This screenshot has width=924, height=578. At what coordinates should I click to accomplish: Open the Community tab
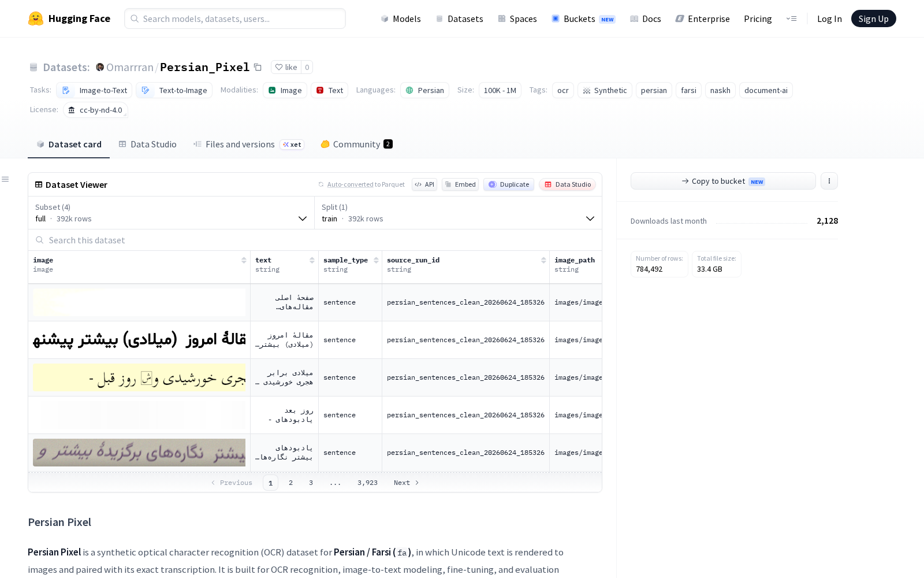point(357,144)
